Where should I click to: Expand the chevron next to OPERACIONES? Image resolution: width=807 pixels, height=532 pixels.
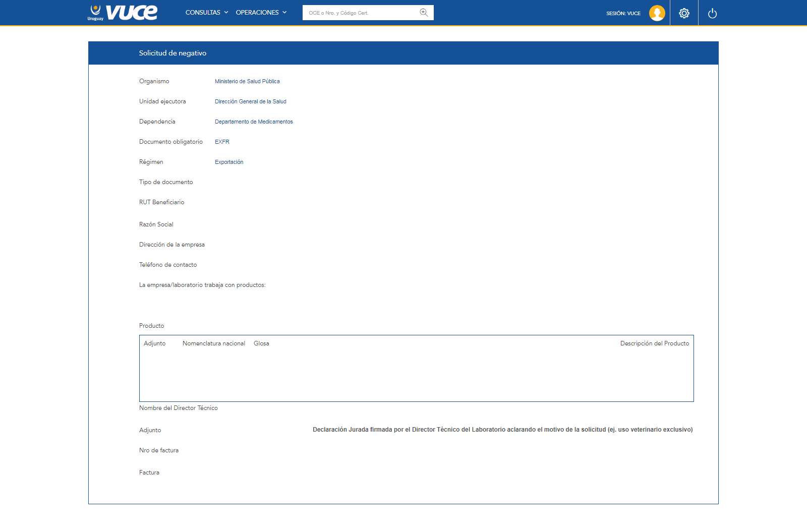(x=284, y=13)
